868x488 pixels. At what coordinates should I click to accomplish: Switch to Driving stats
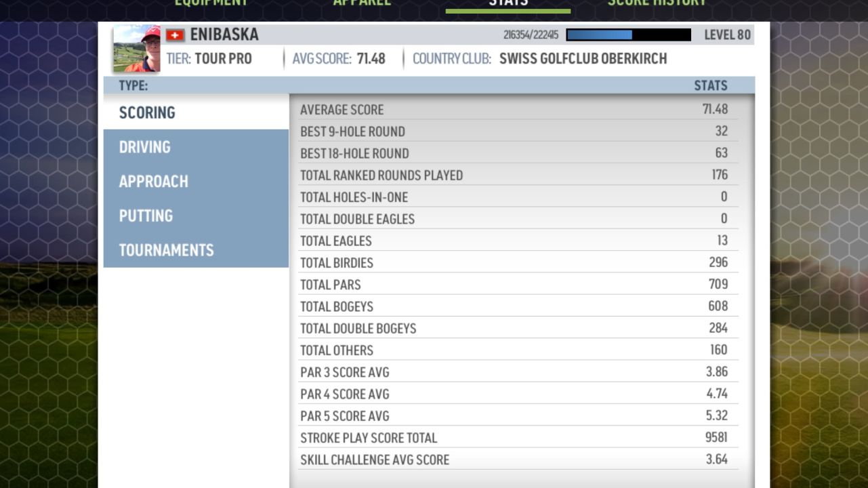coord(196,147)
